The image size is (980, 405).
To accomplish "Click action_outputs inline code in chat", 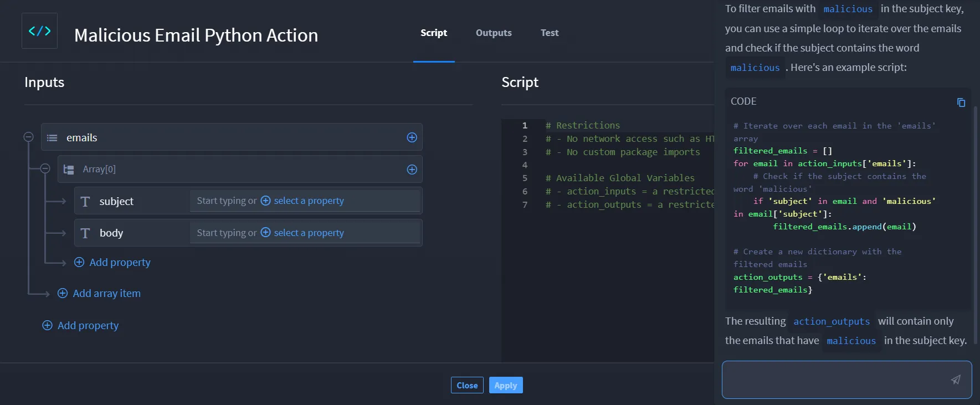I will (x=832, y=321).
